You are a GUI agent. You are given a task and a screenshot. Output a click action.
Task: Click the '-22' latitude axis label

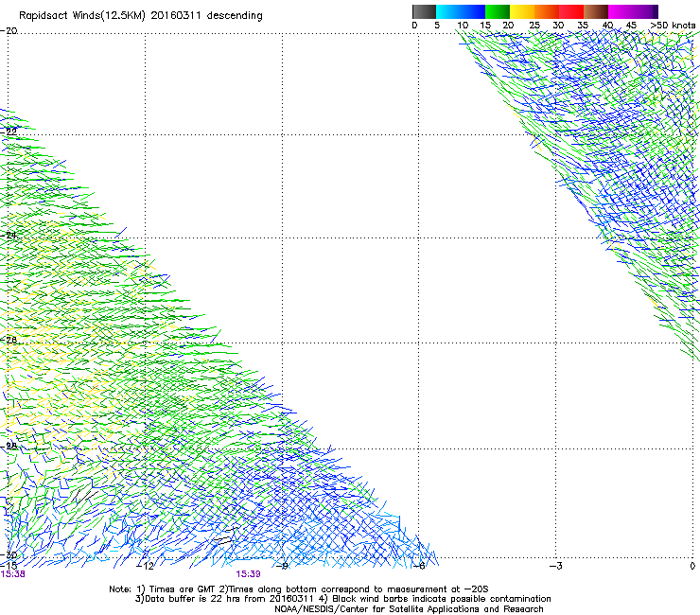pos(9,132)
